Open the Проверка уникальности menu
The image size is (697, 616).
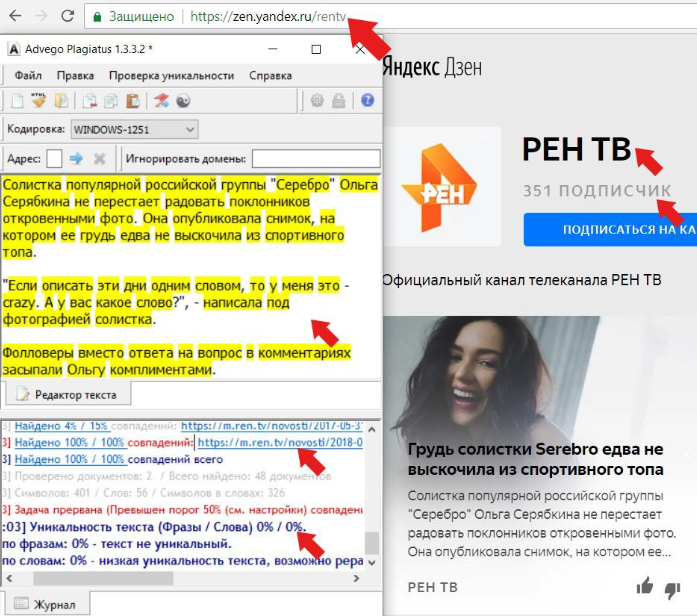tap(172, 76)
